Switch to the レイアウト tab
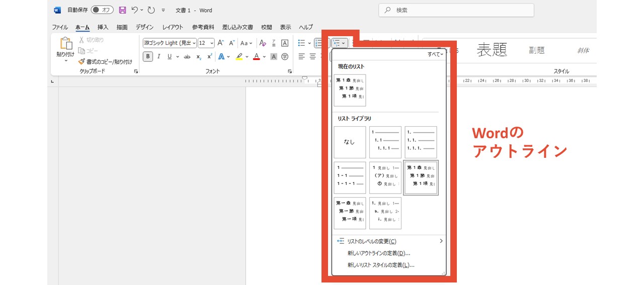This screenshot has width=644, height=285. coord(173,27)
